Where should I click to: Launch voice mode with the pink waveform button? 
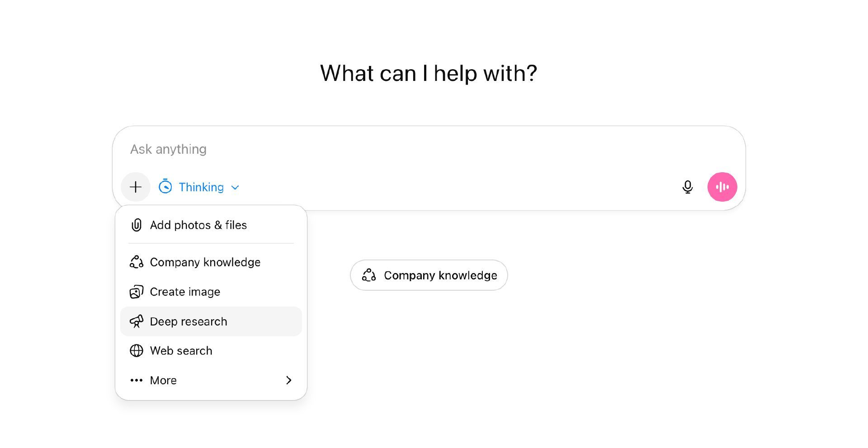722,187
